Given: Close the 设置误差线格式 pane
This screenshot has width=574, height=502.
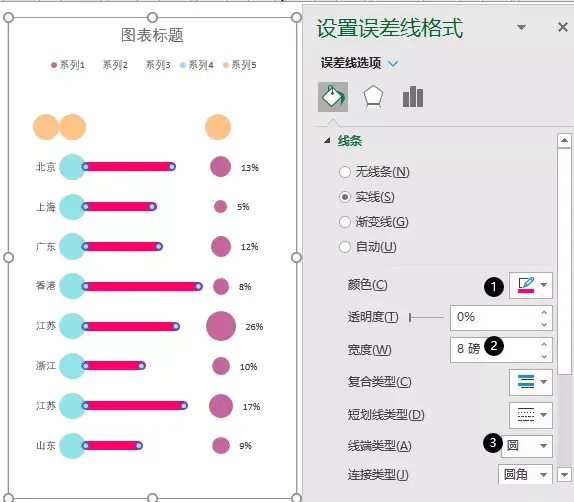Looking at the screenshot, I should tap(563, 27).
